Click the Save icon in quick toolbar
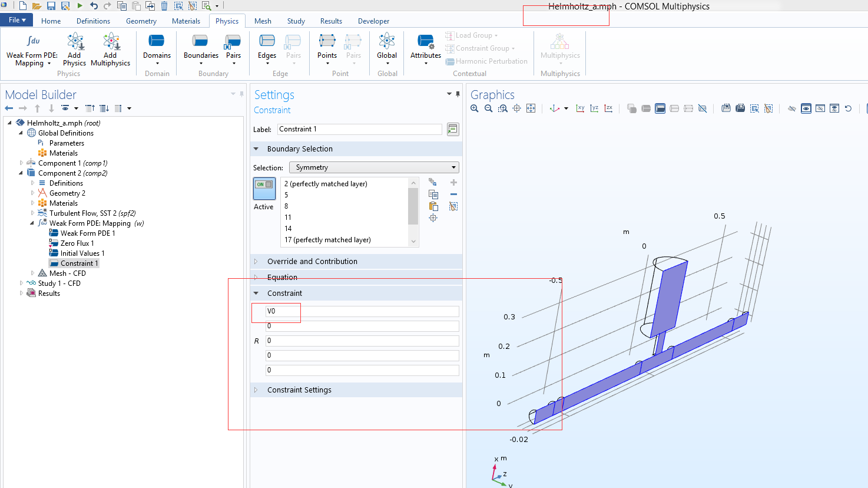This screenshot has width=868, height=488. 51,6
